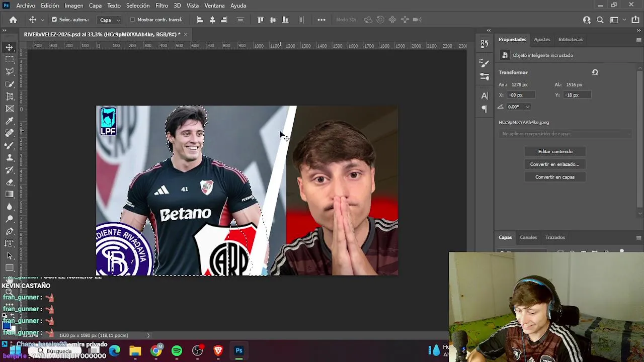The image size is (644, 362).
Task: Align bottom edges in options bar
Action: point(285,20)
